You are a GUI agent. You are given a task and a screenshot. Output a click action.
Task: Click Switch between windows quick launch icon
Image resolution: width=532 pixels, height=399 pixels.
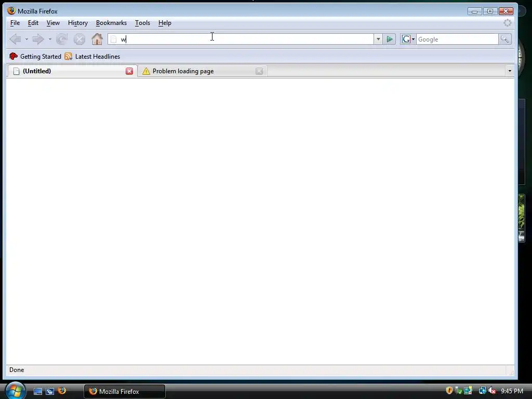click(50, 391)
